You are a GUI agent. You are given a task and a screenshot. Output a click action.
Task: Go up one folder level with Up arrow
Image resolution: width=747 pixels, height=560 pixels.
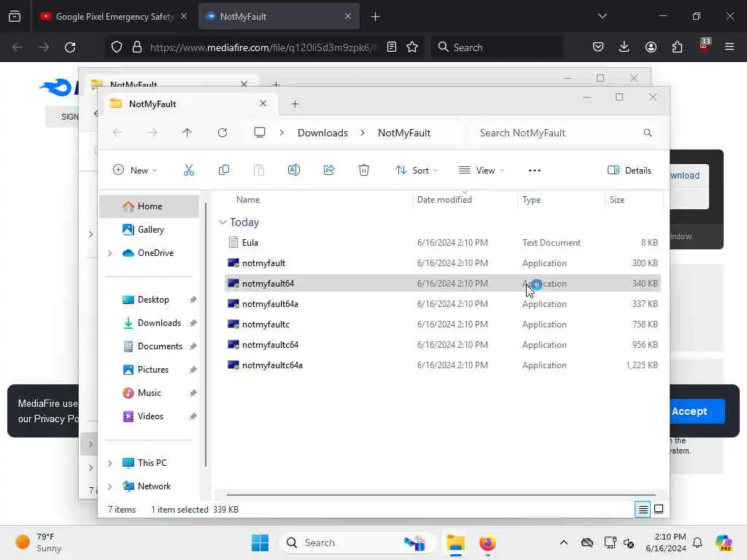pyautogui.click(x=187, y=133)
